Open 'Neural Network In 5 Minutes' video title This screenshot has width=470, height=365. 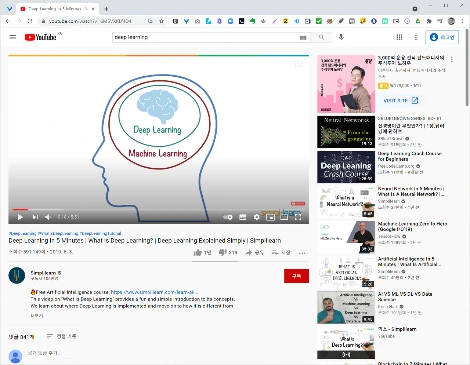tap(411, 191)
